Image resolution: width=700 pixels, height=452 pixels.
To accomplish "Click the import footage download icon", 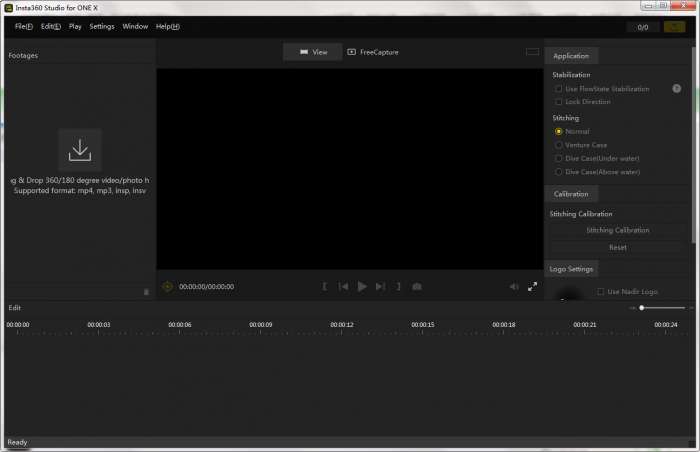I will (80, 150).
